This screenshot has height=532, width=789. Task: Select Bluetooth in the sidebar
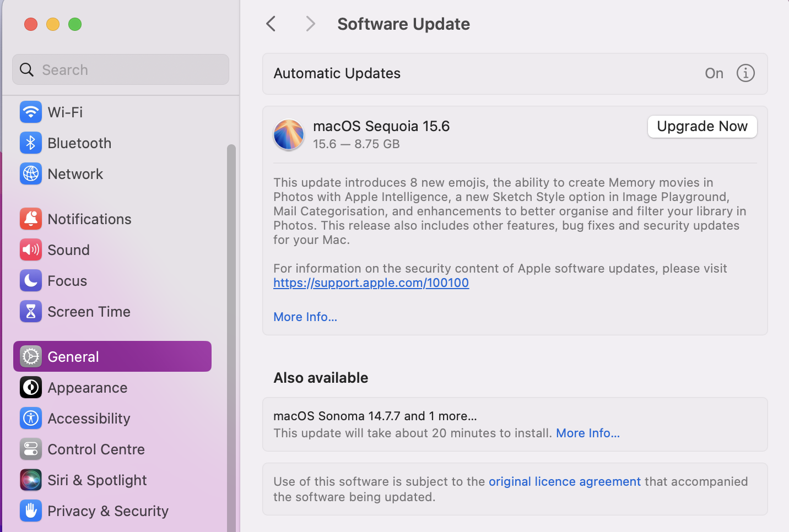79,143
